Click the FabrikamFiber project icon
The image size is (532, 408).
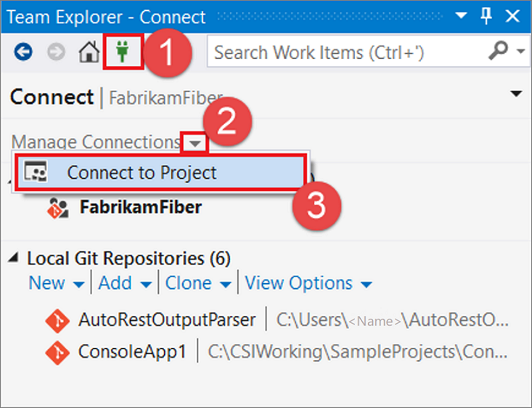pos(57,208)
